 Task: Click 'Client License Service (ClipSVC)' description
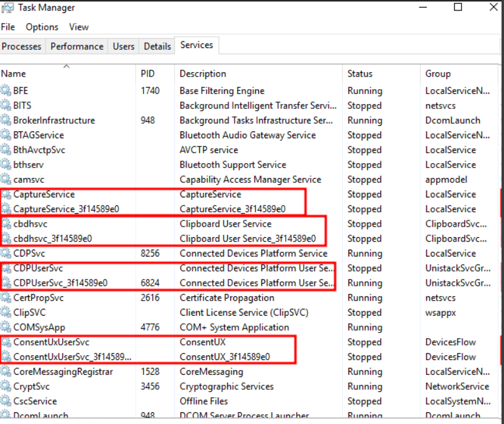[244, 313]
